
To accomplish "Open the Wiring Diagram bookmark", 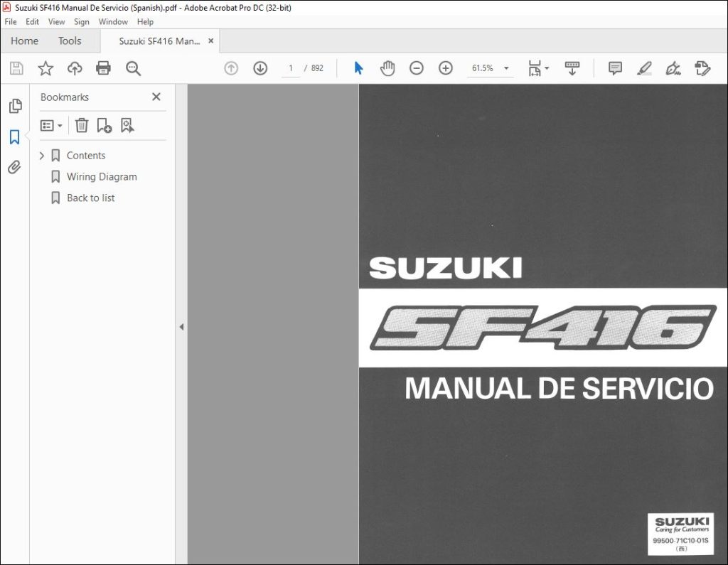I will [102, 177].
